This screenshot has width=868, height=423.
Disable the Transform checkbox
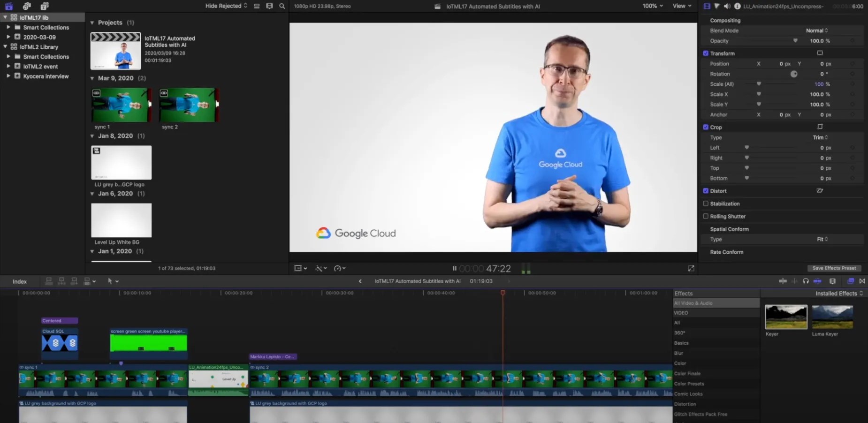(706, 53)
